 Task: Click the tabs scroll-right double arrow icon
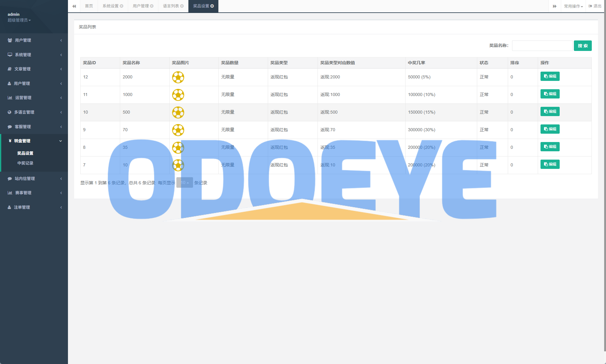[555, 6]
